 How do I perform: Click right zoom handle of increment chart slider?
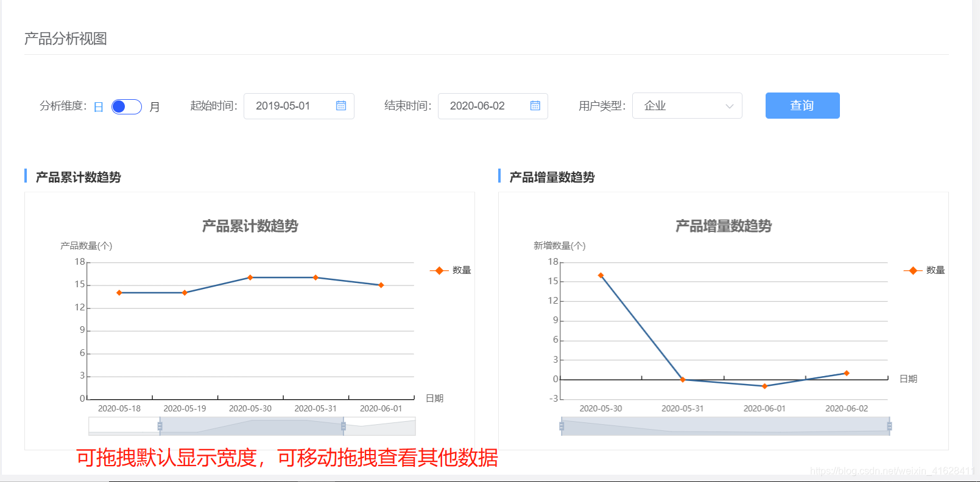point(889,426)
